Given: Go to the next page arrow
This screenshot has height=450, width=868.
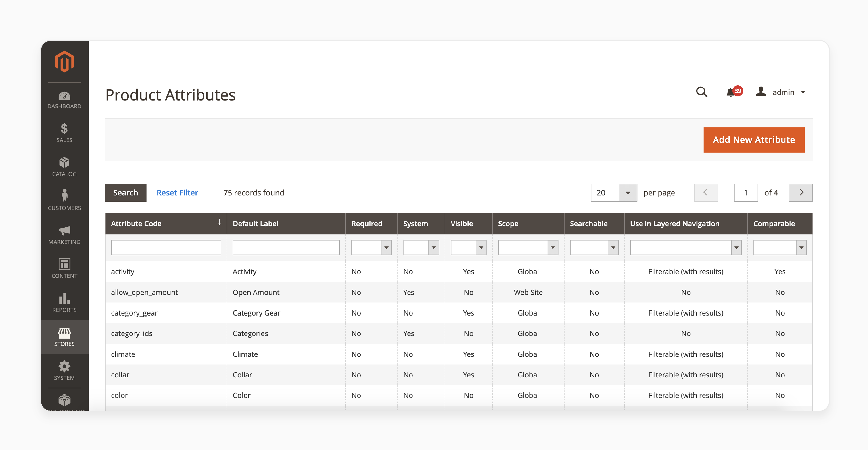Looking at the screenshot, I should tap(801, 193).
